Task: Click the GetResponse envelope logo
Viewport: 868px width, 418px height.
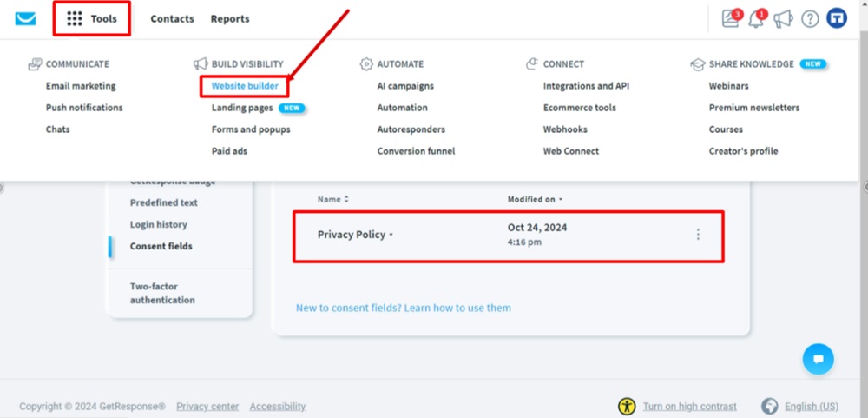Action: (x=25, y=19)
